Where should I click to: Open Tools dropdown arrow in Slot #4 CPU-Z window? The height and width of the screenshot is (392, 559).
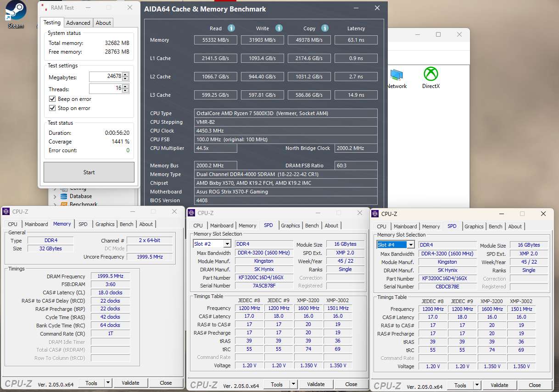[x=477, y=385]
